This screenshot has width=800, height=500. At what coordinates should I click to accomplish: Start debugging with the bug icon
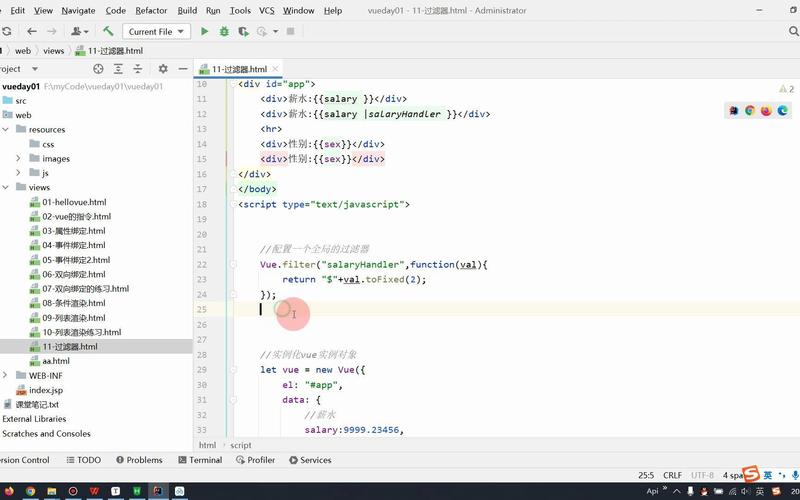[x=224, y=32]
